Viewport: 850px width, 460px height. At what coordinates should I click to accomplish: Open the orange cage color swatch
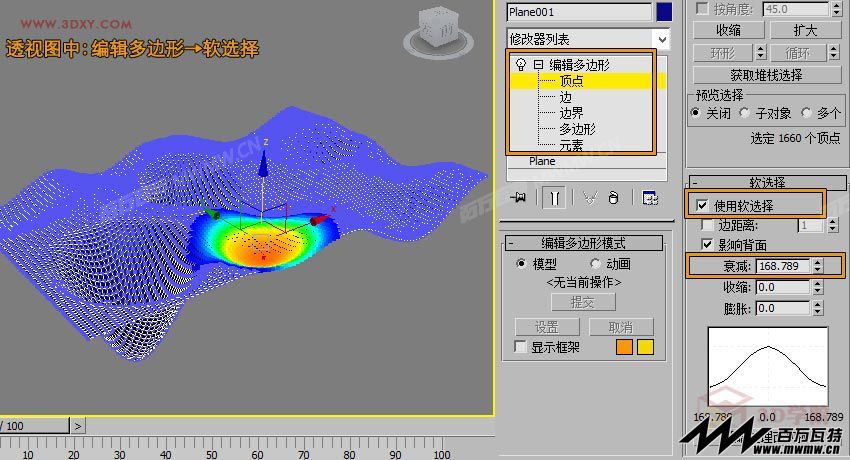[624, 347]
